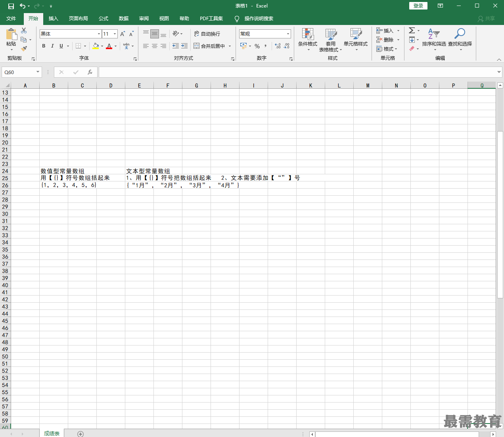The image size is (504, 437).
Task: Toggle top vertical alignment
Action: pyautogui.click(x=146, y=34)
